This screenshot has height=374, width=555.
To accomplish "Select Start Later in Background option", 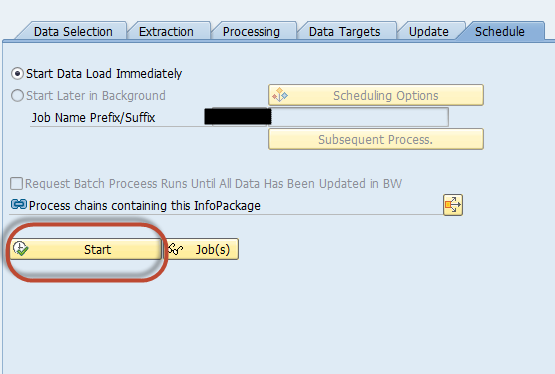I will coord(17,96).
